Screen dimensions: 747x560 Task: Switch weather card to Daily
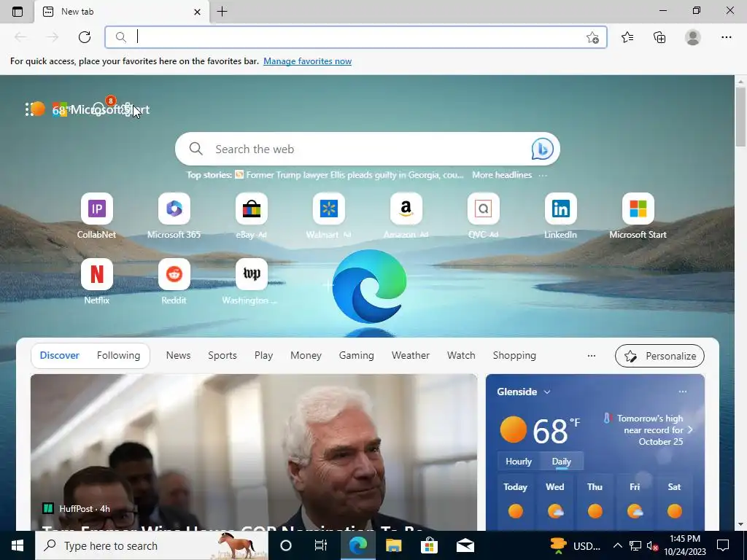tap(561, 461)
